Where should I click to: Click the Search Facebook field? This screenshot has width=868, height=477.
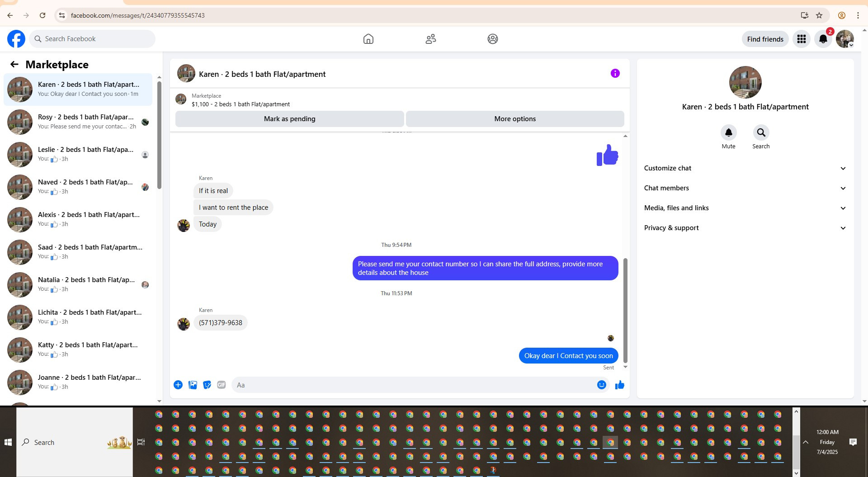point(92,39)
